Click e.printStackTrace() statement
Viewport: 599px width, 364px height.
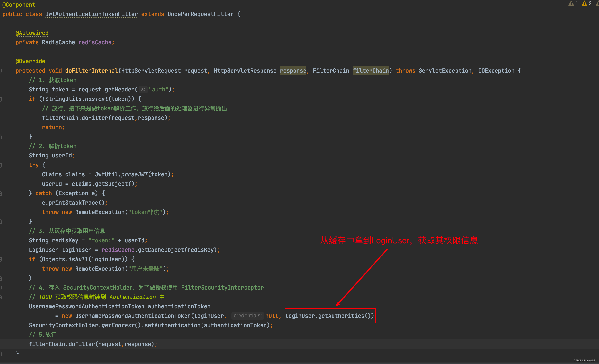[75, 203]
